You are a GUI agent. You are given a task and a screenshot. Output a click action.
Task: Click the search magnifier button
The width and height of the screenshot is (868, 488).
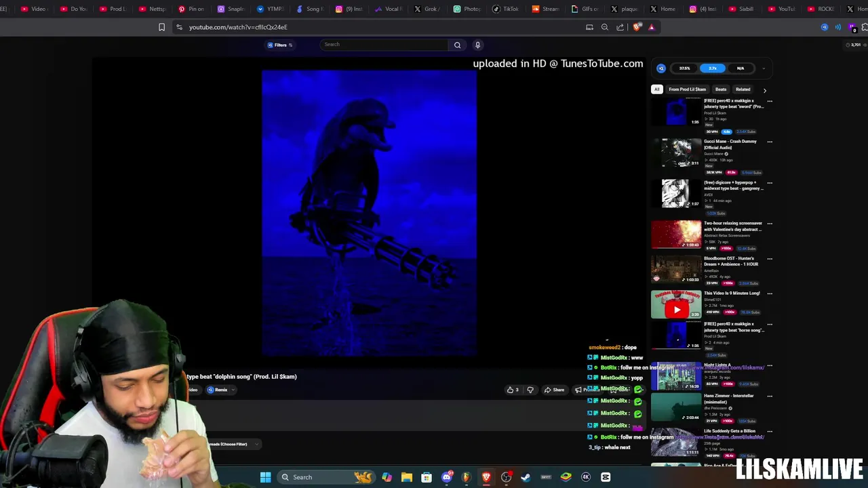click(x=457, y=45)
